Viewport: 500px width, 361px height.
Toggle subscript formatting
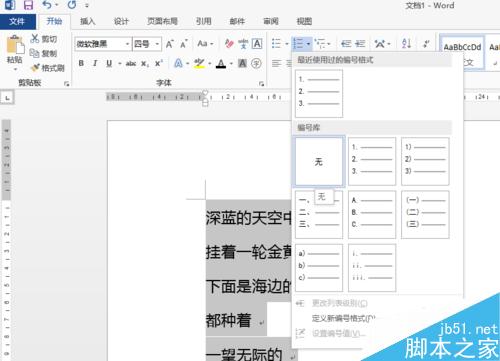point(144,63)
